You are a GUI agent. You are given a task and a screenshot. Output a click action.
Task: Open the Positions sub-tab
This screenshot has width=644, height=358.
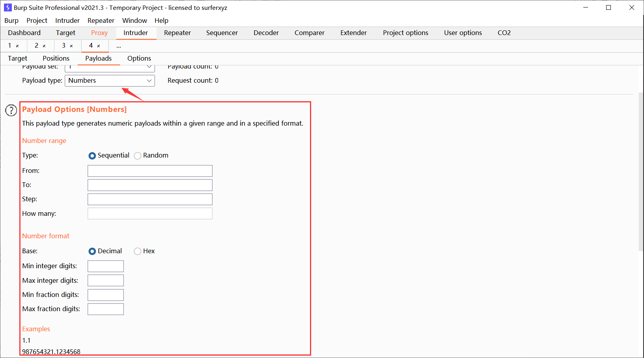(56, 58)
